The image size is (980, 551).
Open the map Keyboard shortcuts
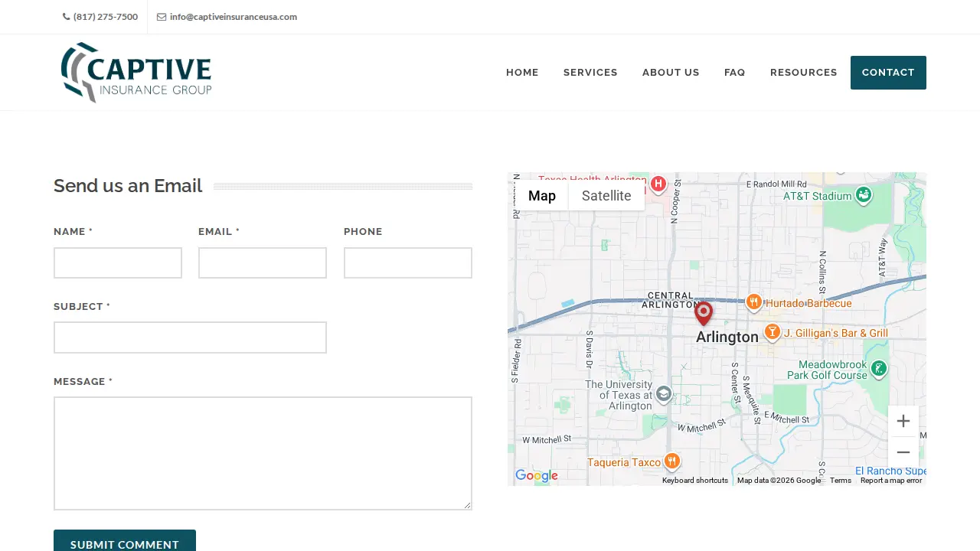point(695,481)
